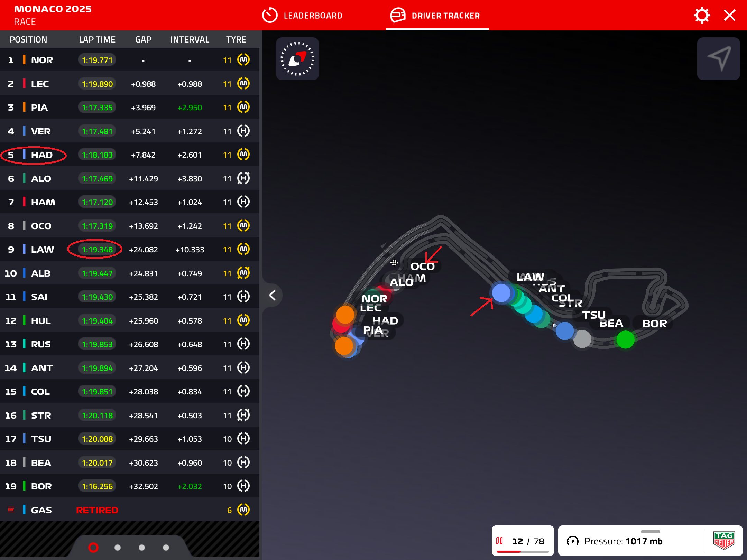Select the BOR green marker on track
Image resolution: width=747 pixels, height=560 pixels.
tap(625, 339)
